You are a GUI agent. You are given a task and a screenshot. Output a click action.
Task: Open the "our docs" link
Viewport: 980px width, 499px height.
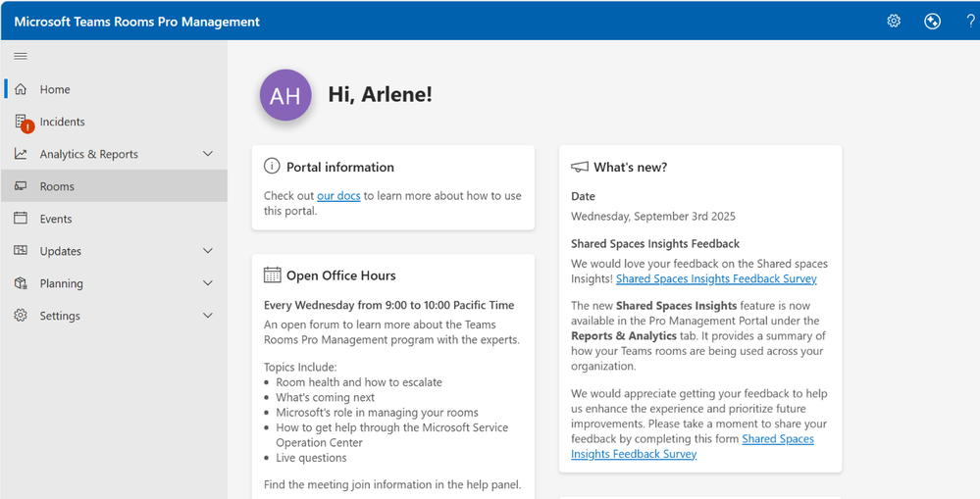[338, 196]
